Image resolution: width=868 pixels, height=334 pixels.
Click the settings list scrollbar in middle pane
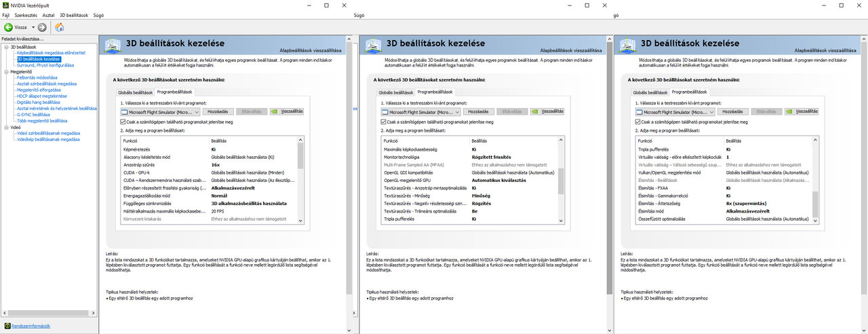point(561,180)
